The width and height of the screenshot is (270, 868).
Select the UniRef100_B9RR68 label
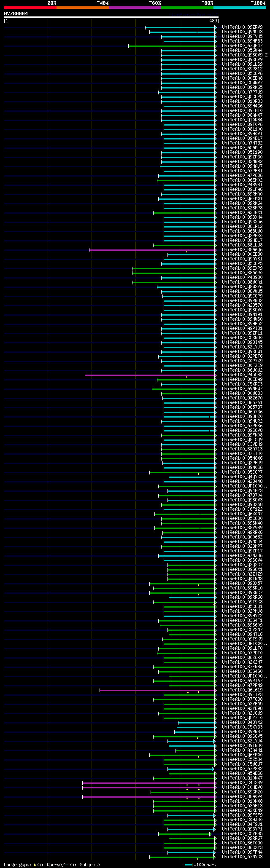click(x=242, y=597)
